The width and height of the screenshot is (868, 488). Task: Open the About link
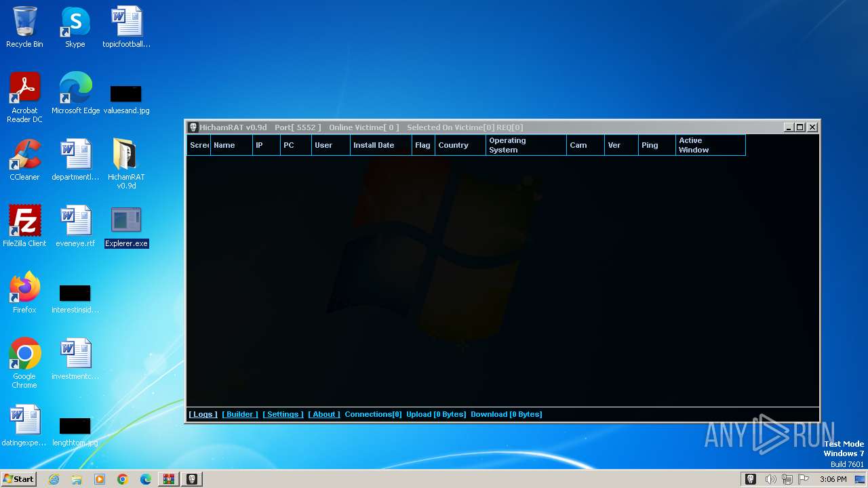click(324, 414)
